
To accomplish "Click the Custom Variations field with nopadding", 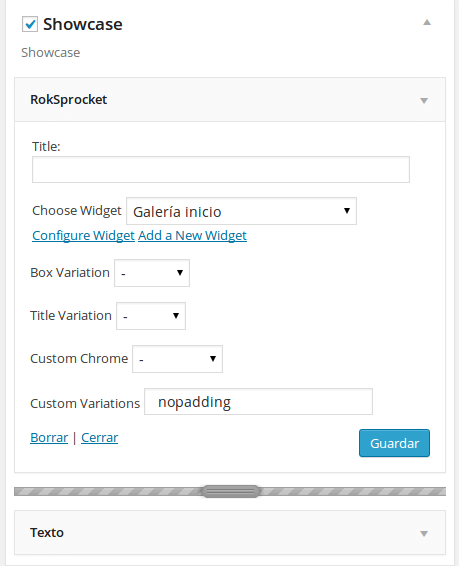I will click(258, 401).
